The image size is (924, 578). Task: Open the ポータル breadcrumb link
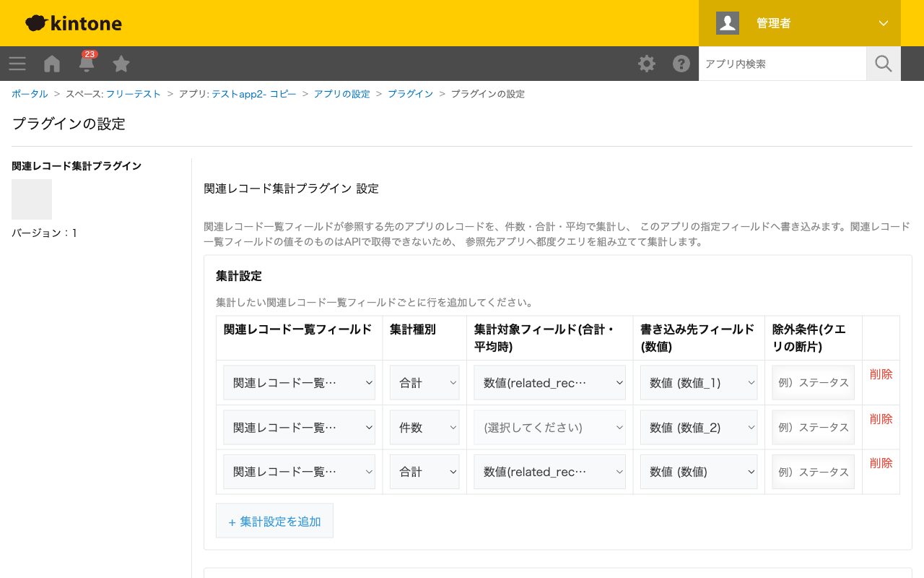click(30, 94)
